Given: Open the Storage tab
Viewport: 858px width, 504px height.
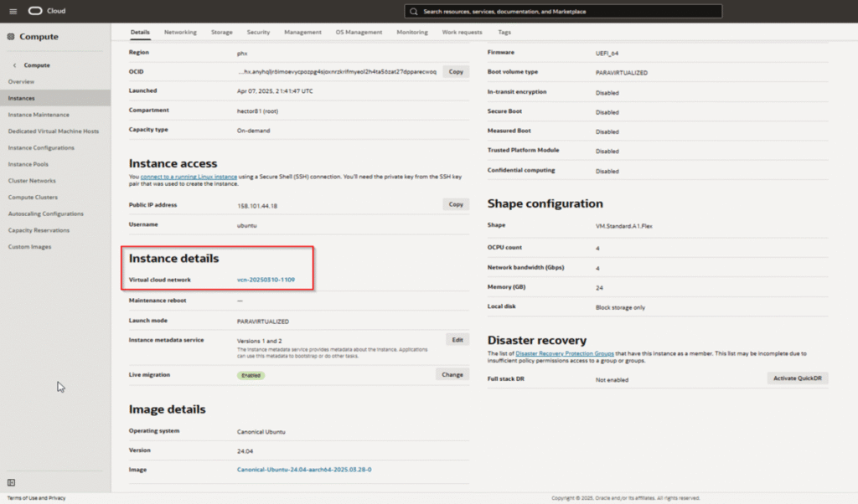Looking at the screenshot, I should click(221, 32).
